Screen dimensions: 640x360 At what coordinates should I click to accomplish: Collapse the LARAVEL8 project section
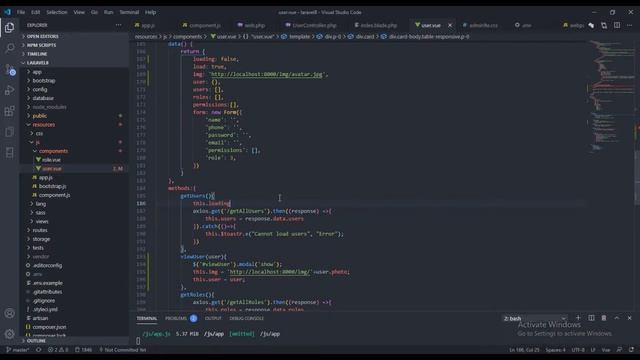click(x=38, y=63)
